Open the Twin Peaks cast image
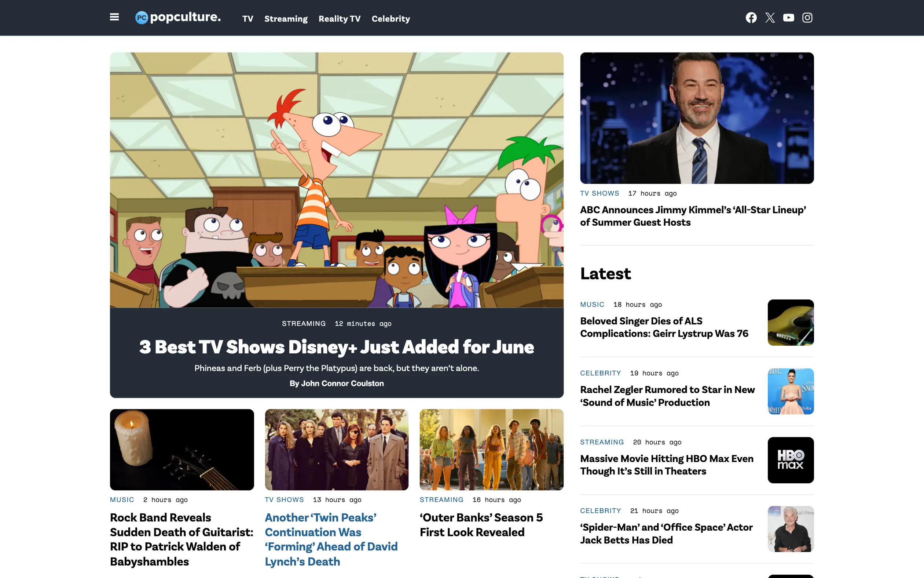This screenshot has width=924, height=578. point(336,450)
